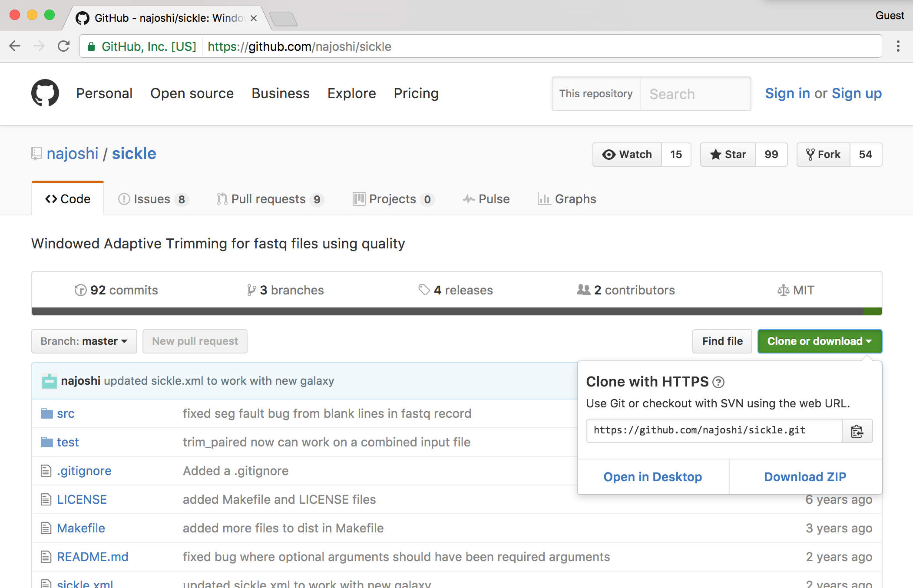Image resolution: width=913 pixels, height=588 pixels.
Task: Open the Personal nav menu
Action: [104, 93]
